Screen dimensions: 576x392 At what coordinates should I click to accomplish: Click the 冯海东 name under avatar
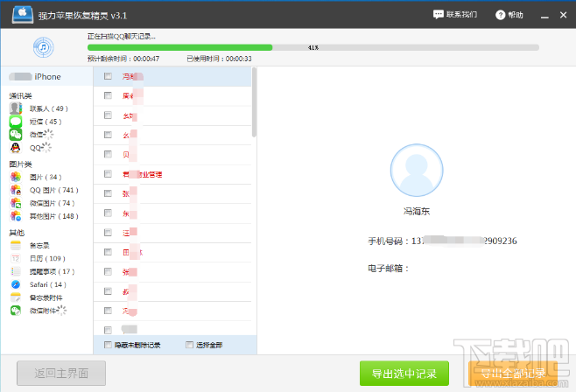417,211
